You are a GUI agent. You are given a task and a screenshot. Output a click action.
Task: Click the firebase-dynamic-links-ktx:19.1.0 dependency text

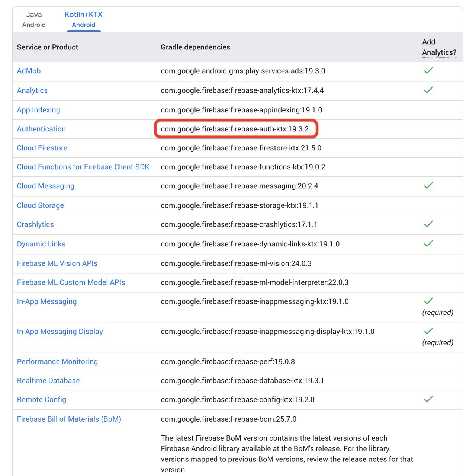[250, 244]
